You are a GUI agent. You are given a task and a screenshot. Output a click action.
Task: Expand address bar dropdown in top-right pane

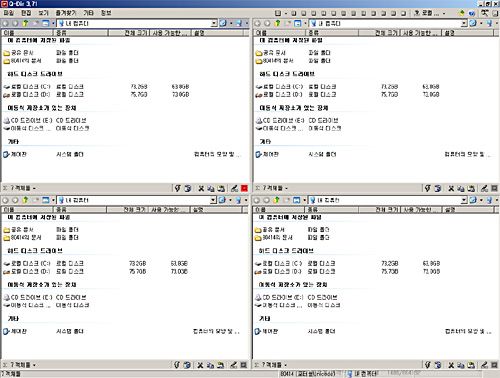coord(464,23)
